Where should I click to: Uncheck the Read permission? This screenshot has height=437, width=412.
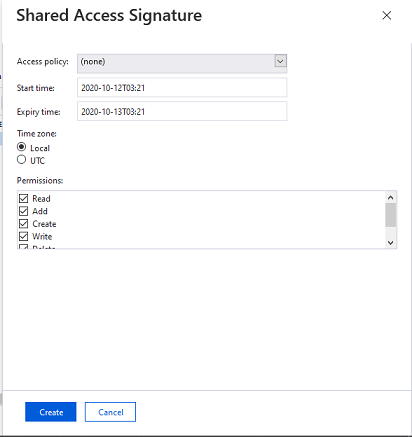pos(24,199)
